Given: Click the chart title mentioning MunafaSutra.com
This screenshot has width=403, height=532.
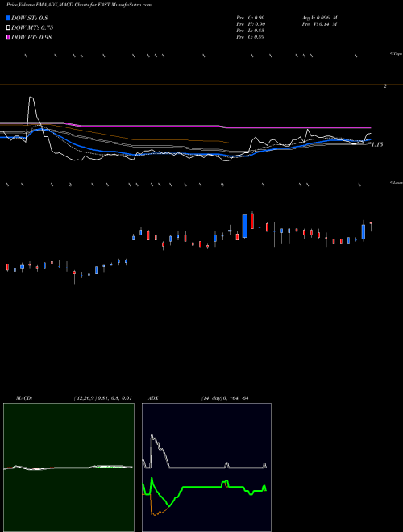Looking at the screenshot, I should pyautogui.click(x=79, y=5).
